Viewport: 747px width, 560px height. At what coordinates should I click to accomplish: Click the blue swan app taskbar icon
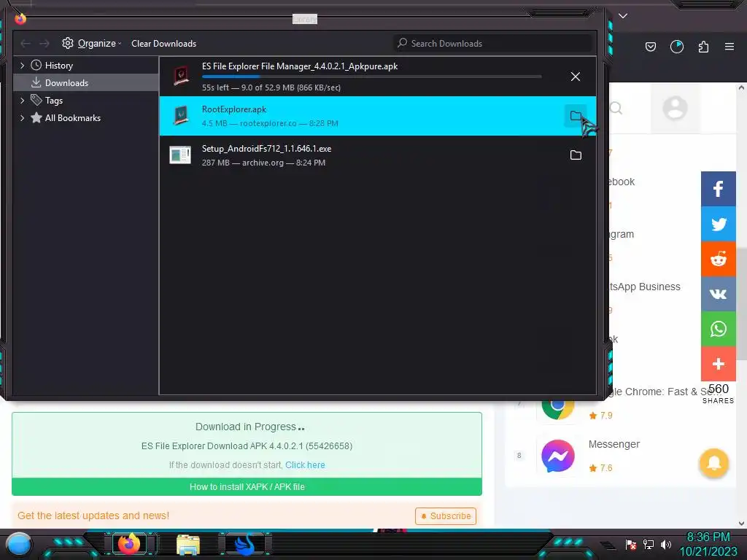point(246,545)
